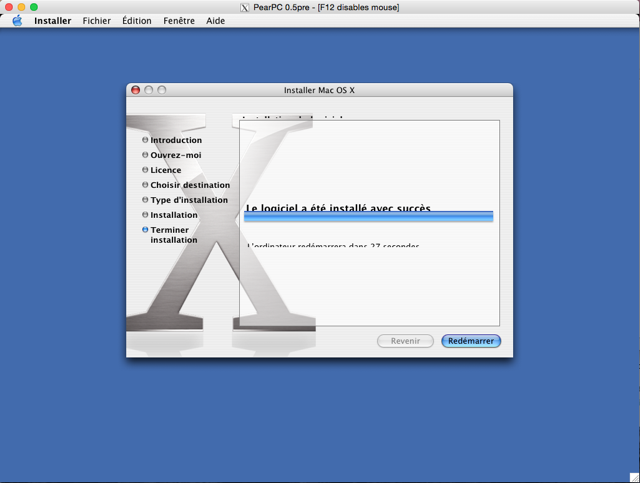The height and width of the screenshot is (483, 640).
Task: Click the greyed-out Revenir button
Action: 405,341
